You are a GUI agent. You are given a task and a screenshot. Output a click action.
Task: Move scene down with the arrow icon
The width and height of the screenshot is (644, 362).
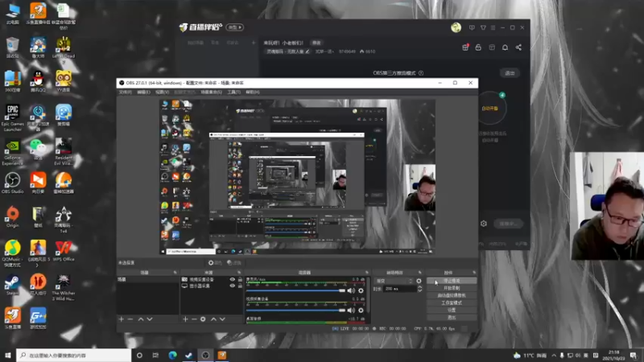tap(150, 319)
